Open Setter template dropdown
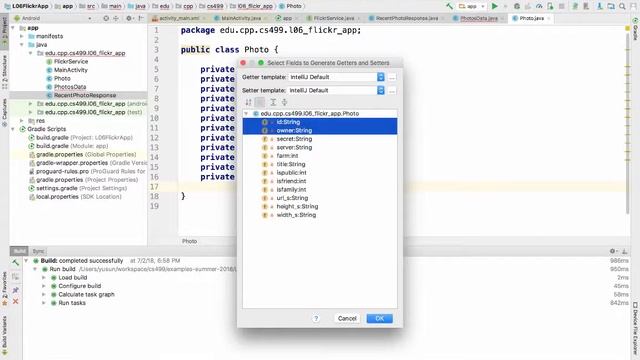The width and height of the screenshot is (640, 360). (336, 90)
